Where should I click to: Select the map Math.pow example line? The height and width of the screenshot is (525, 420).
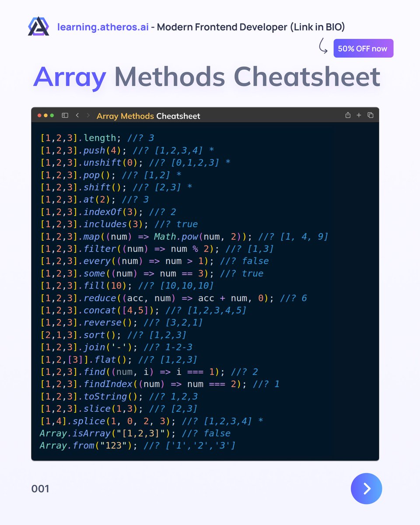184,236
